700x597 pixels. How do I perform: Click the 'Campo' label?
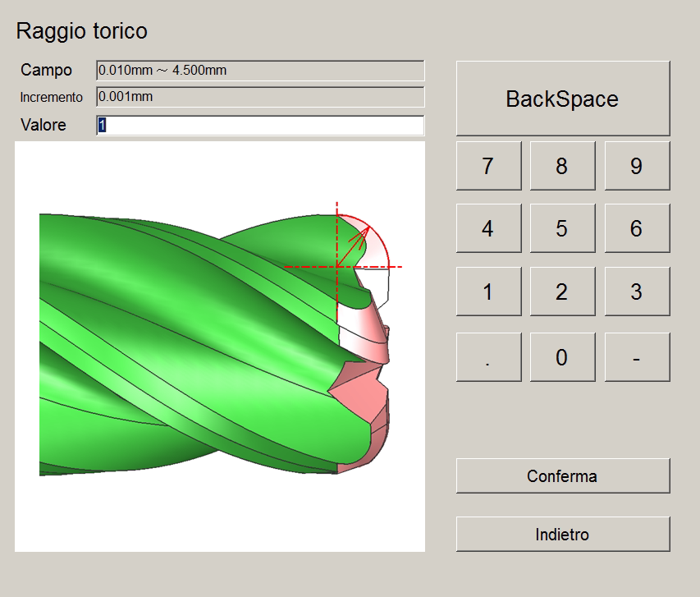[x=46, y=70]
